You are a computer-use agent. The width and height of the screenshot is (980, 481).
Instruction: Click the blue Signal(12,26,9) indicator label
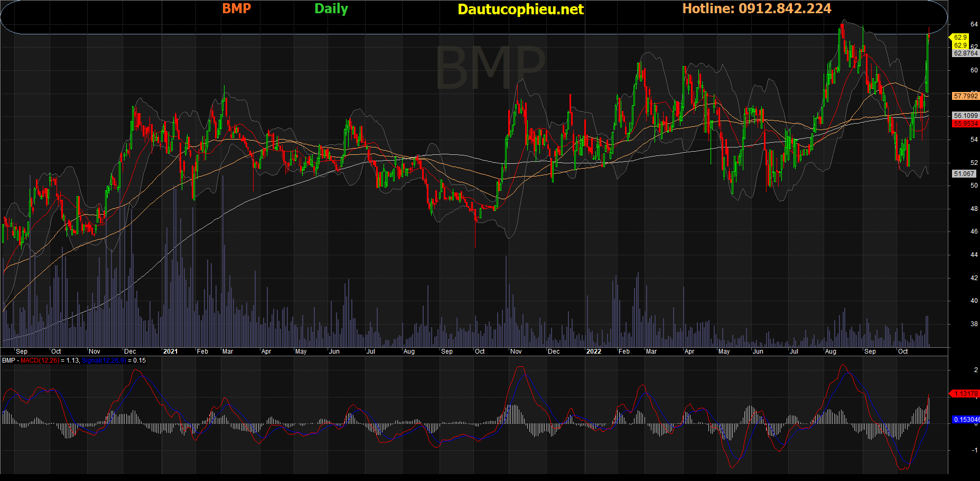(x=104, y=360)
